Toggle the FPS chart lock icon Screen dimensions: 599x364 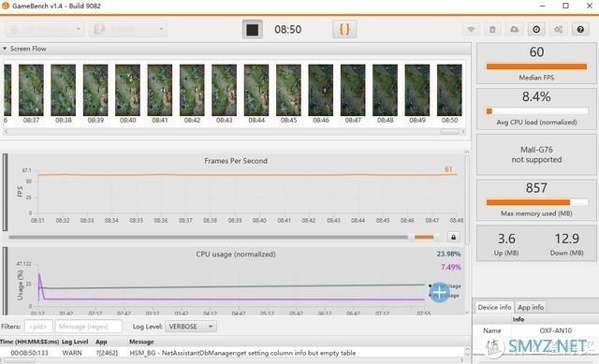[453, 237]
